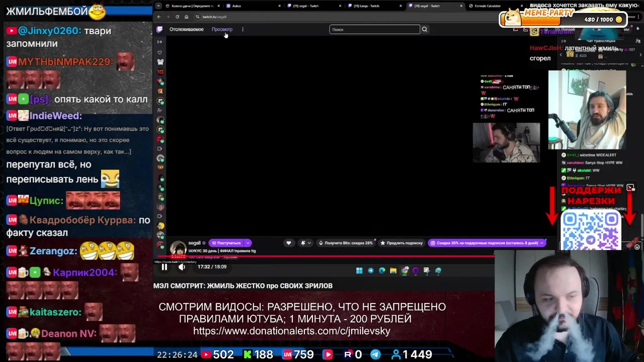
Task: Click the Русский language tag
Action: pos(230,257)
